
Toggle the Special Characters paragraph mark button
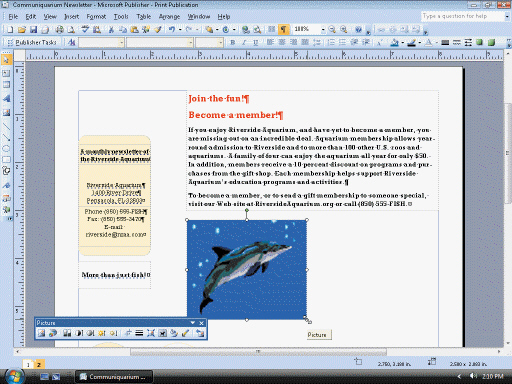pos(283,30)
